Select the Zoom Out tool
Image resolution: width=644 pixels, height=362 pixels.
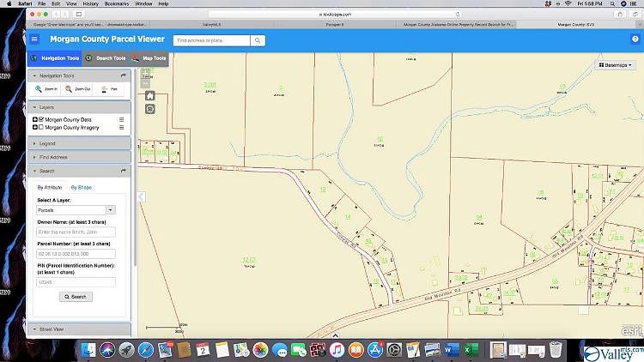coord(76,88)
